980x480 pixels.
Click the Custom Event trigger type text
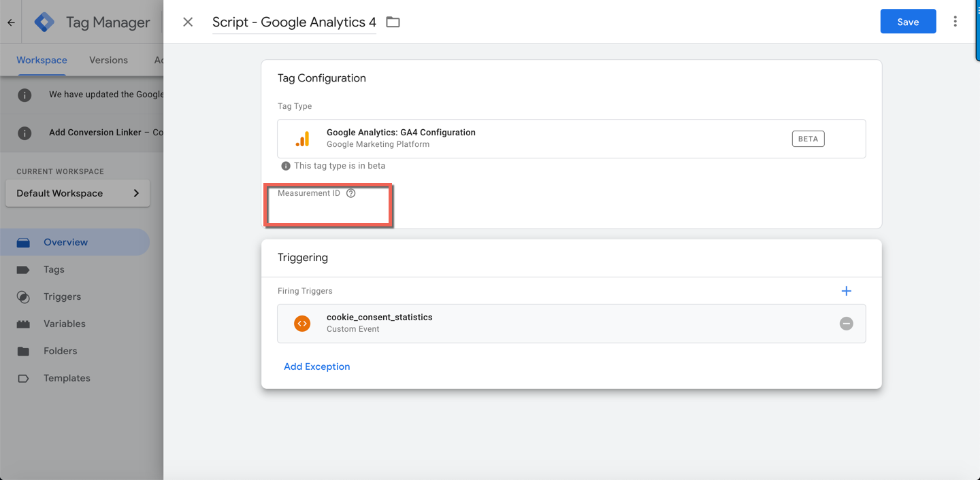pyautogui.click(x=353, y=329)
